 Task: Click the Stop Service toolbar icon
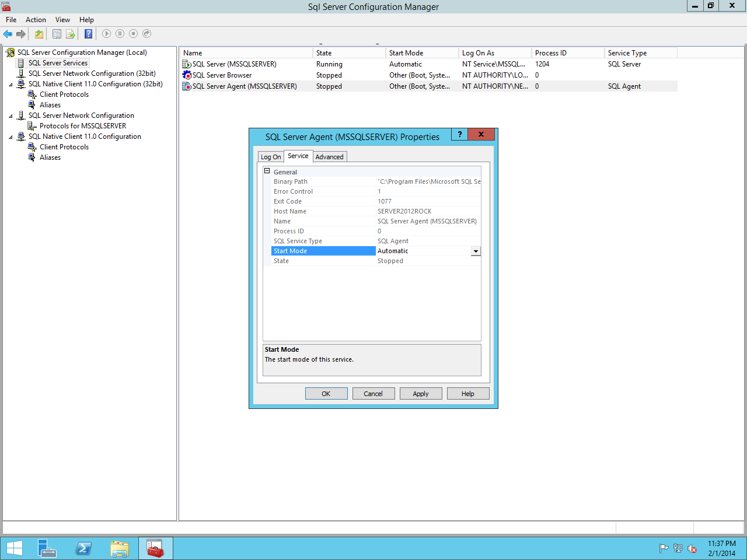[133, 34]
